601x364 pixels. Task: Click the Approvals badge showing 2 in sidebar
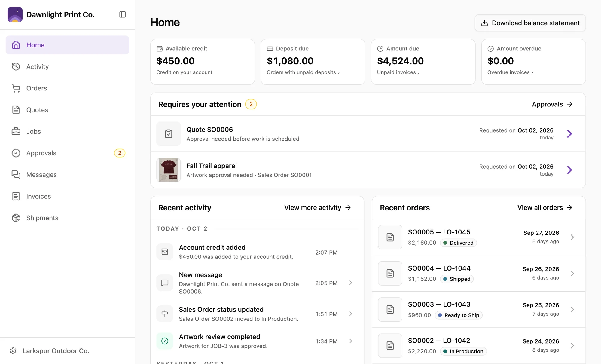pos(120,153)
